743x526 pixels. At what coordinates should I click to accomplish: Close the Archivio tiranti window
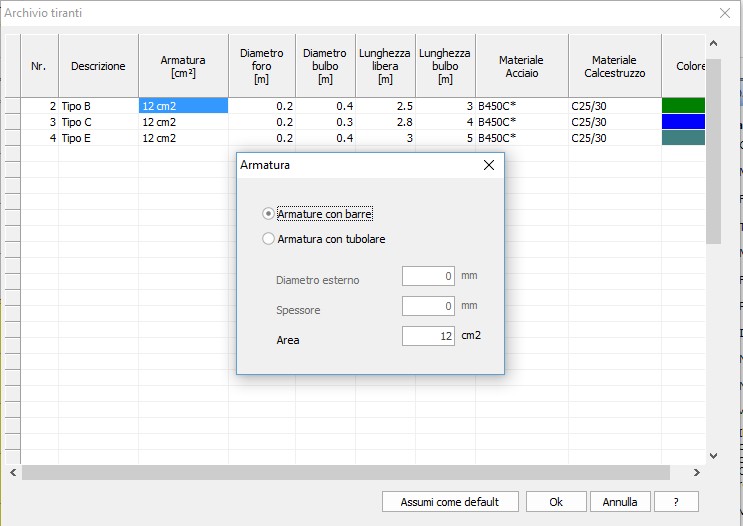tap(725, 13)
